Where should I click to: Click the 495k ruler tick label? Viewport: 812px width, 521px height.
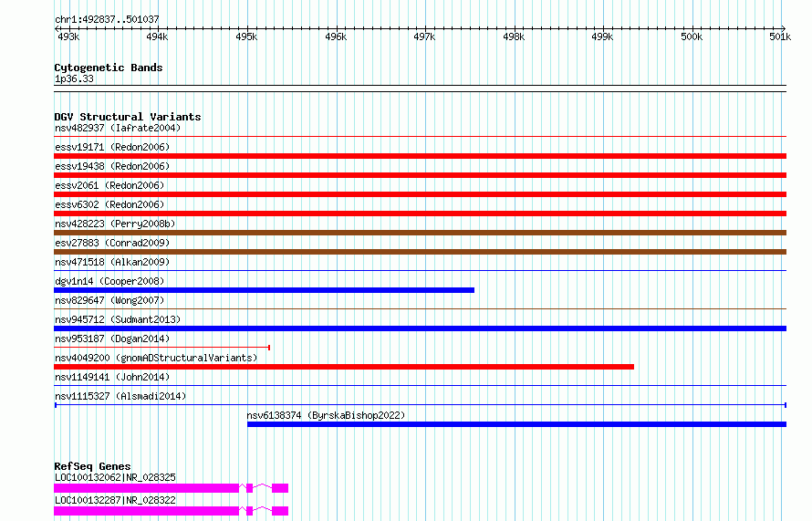246,36
